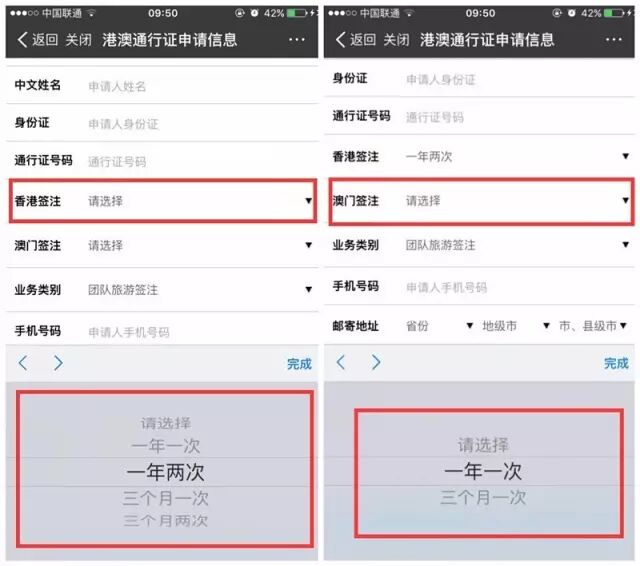640x566 pixels.
Task: Click 完成 above the right picker
Action: 616,363
